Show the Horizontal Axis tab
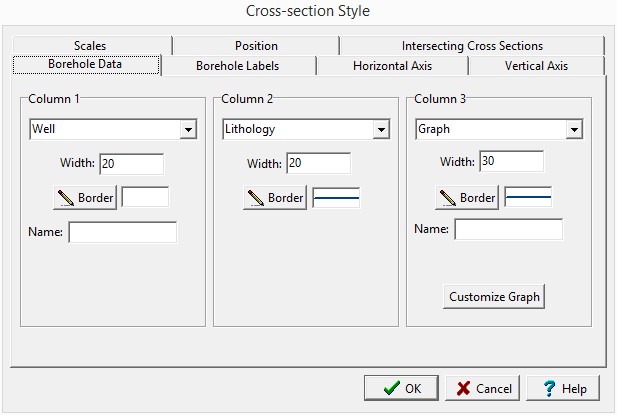This screenshot has width=617, height=415. tap(393, 66)
